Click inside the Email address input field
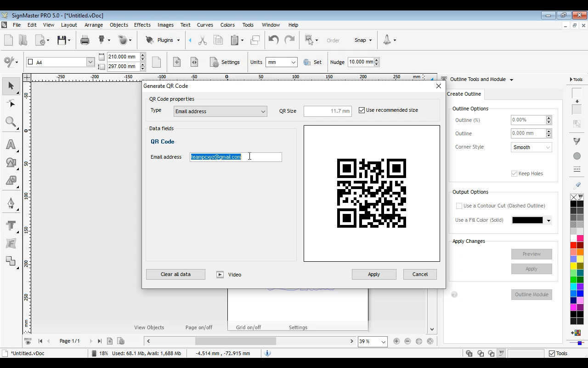Screen dimensions: 588x368 pos(235,157)
